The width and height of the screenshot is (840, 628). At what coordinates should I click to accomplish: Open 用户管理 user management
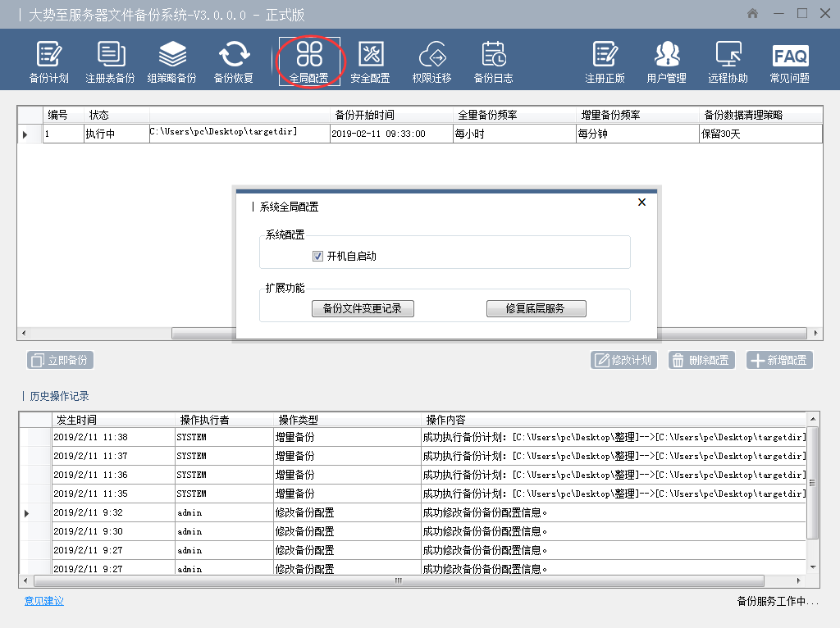(666, 61)
